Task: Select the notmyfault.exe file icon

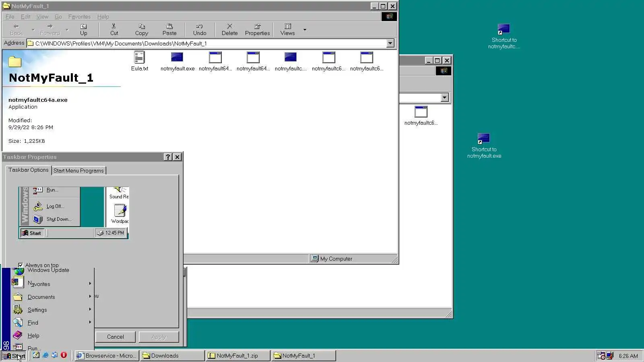Action: (x=177, y=61)
